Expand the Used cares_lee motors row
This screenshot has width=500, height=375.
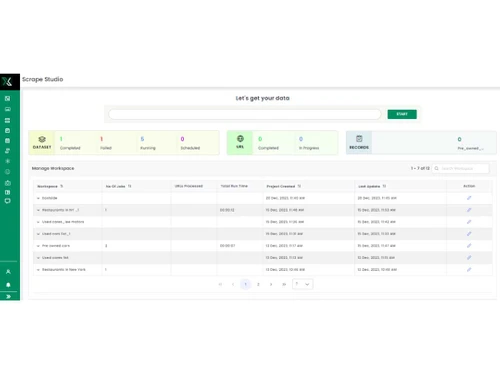click(38, 222)
